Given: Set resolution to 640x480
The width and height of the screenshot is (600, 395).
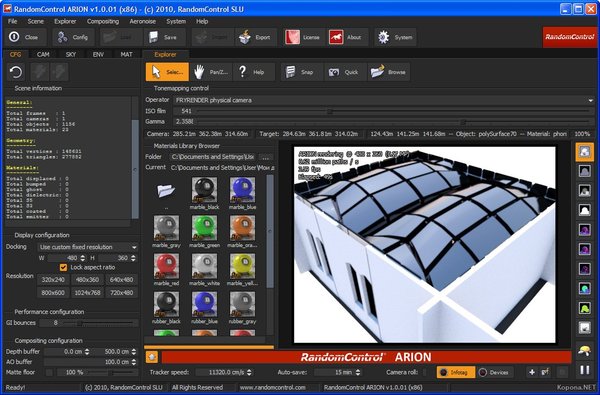Looking at the screenshot, I should (x=121, y=280).
